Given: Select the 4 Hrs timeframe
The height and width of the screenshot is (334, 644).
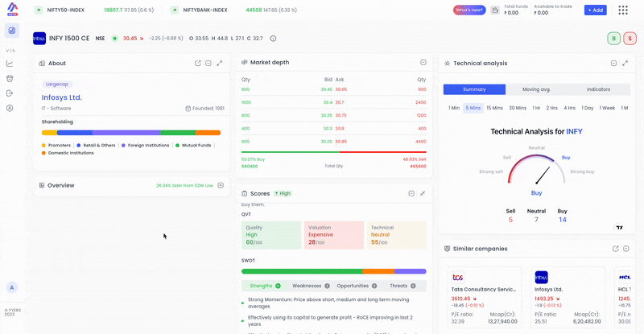Looking at the screenshot, I should point(569,108).
